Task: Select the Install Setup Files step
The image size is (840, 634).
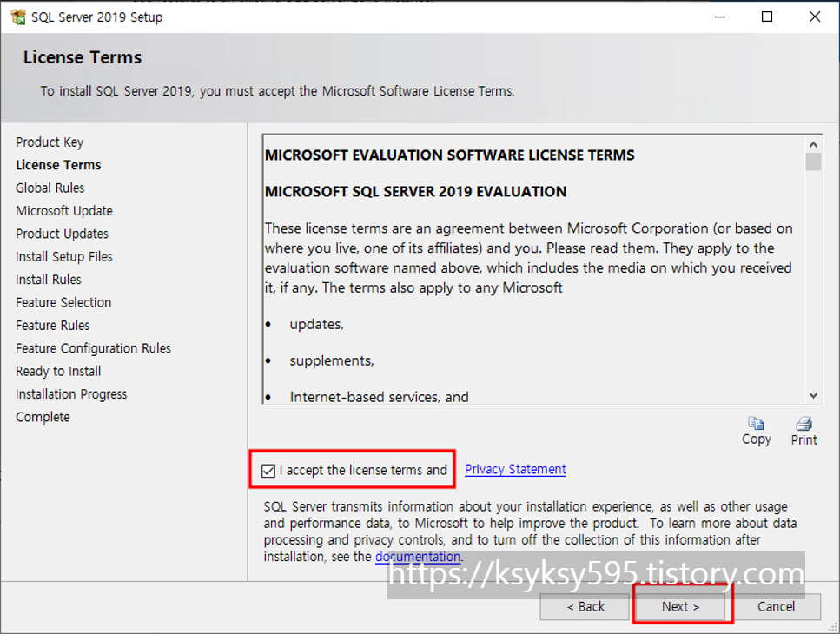Action: coord(64,256)
